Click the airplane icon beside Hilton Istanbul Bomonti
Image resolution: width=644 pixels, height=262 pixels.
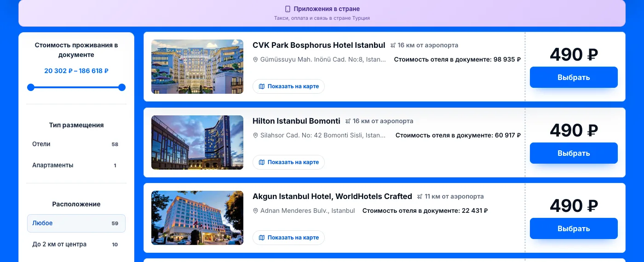pyautogui.click(x=348, y=121)
